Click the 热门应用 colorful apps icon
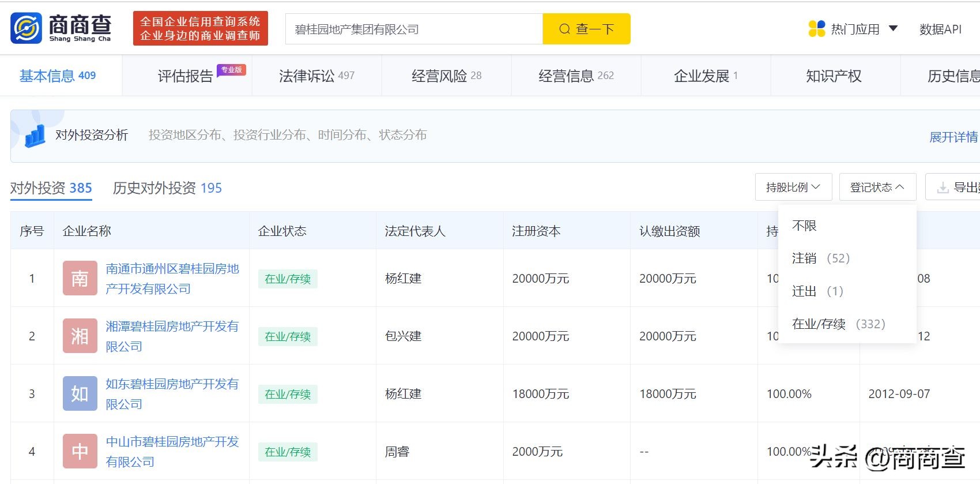This screenshot has height=484, width=980. coord(816,29)
